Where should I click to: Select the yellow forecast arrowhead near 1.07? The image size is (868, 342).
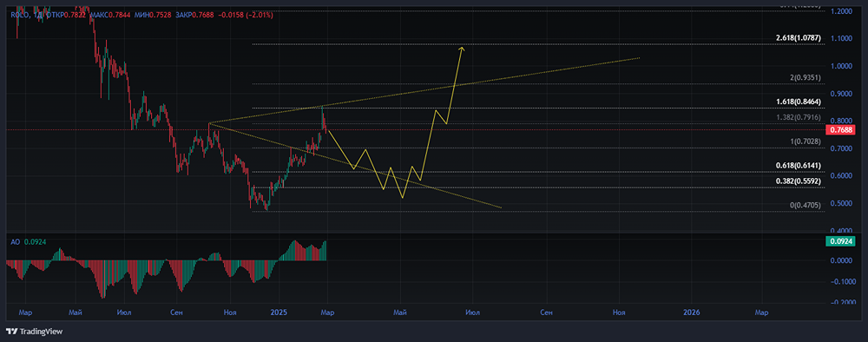(x=463, y=49)
